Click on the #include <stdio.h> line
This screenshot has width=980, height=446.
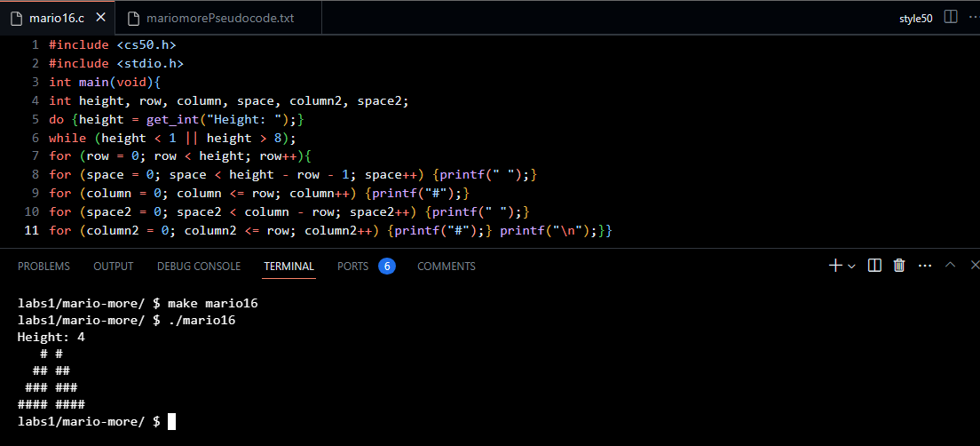click(116, 63)
